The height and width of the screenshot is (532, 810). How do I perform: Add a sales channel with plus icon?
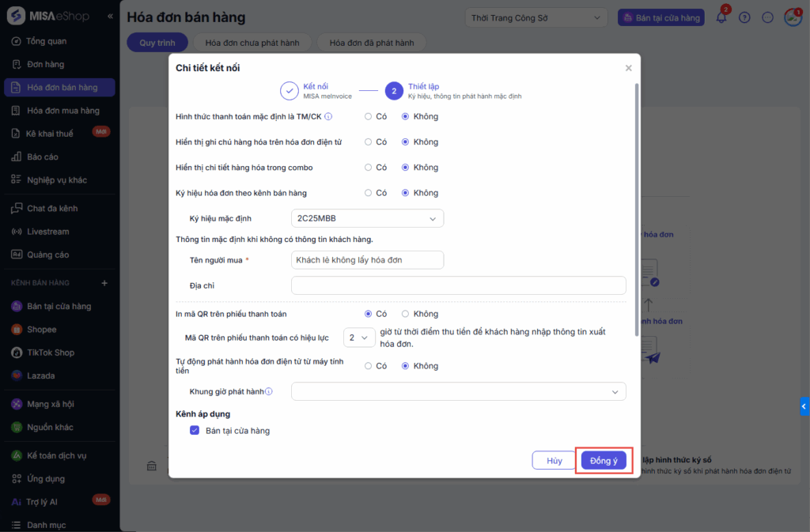pos(104,283)
